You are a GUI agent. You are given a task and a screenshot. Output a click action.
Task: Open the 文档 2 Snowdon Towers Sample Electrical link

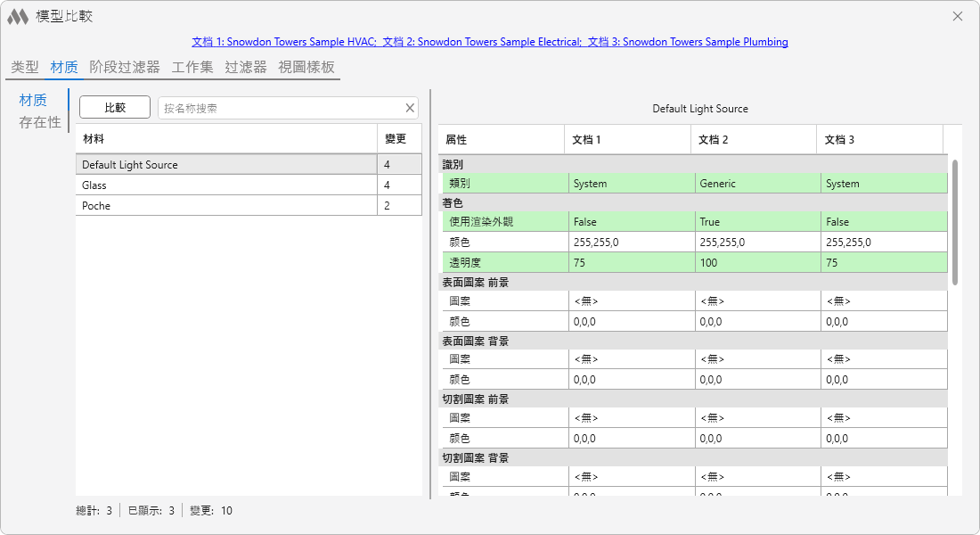[x=482, y=42]
